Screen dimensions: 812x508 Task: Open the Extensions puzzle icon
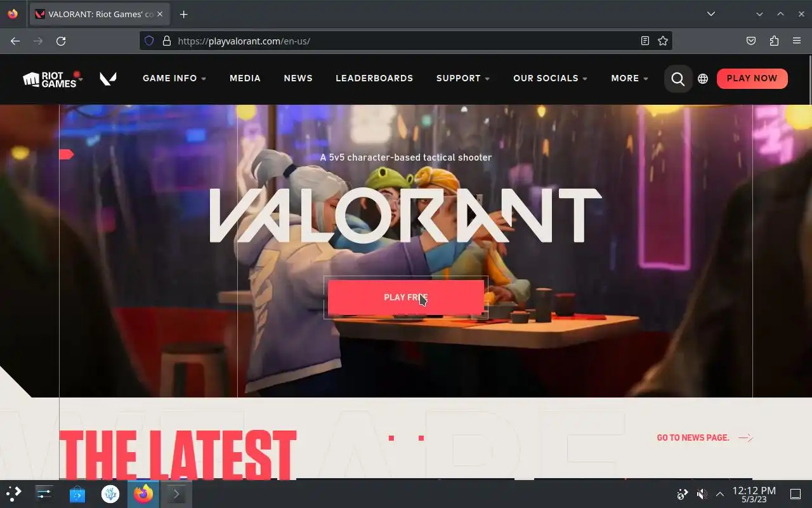click(774, 41)
